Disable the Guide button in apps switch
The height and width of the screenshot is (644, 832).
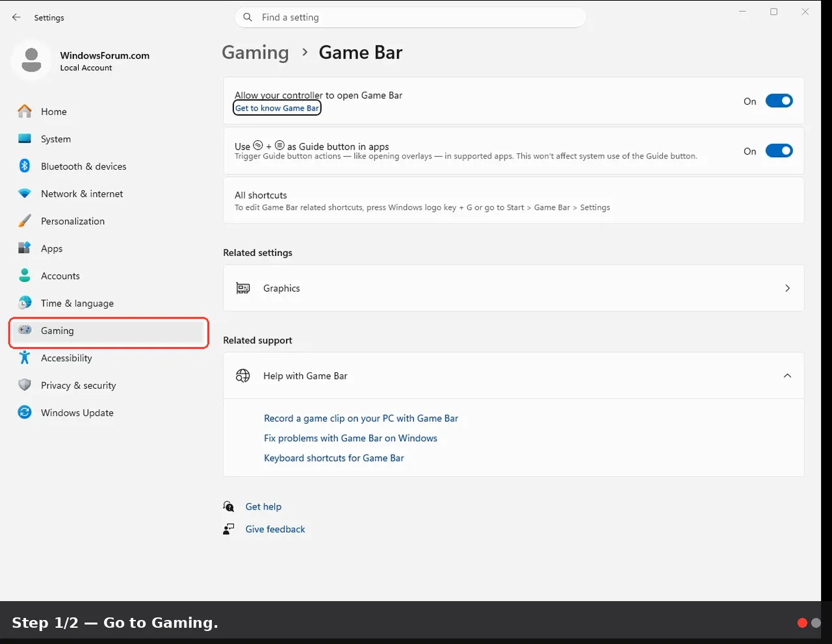coord(779,151)
